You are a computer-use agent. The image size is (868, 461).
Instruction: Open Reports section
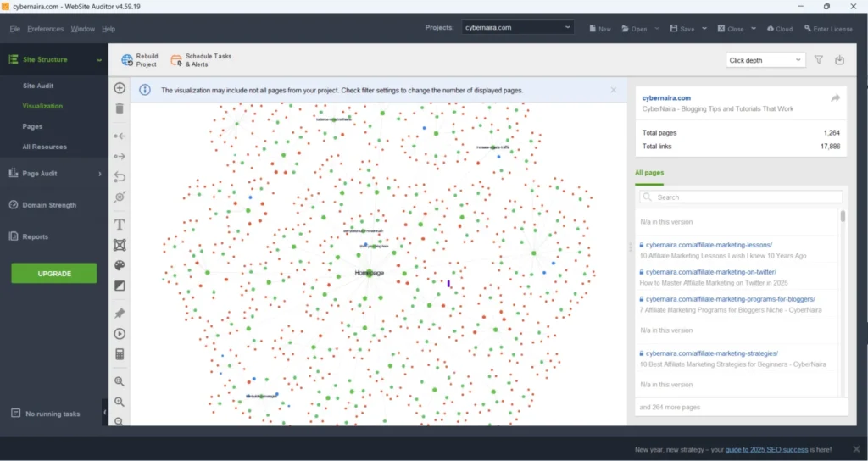(35, 236)
